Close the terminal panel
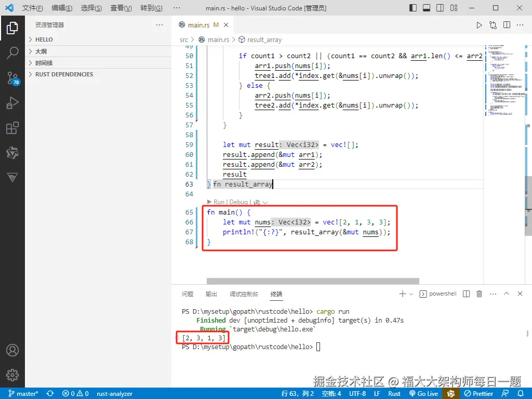Viewport: 532px width, 399px height. click(x=520, y=294)
